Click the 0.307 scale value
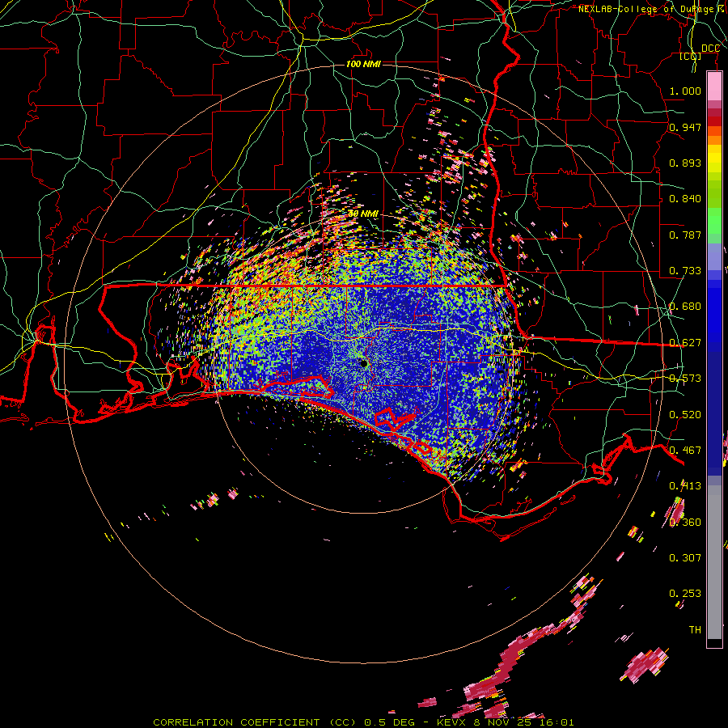The height and width of the screenshot is (728, 728). point(685,557)
